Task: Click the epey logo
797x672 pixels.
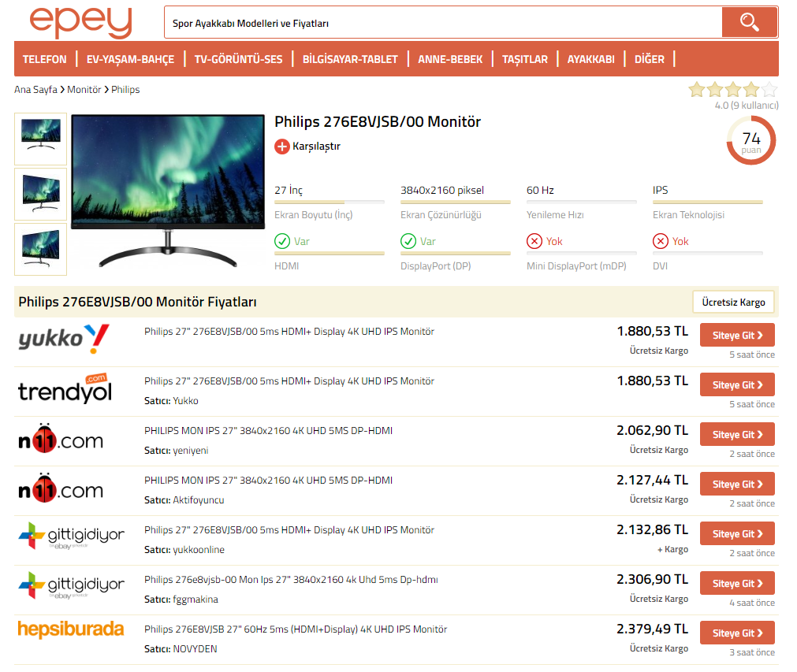Action: click(80, 23)
